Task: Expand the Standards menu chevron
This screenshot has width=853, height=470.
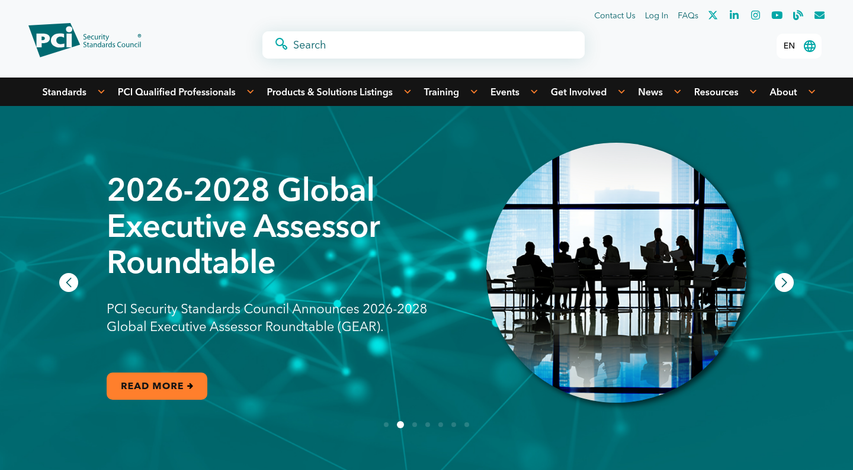Action: click(101, 92)
